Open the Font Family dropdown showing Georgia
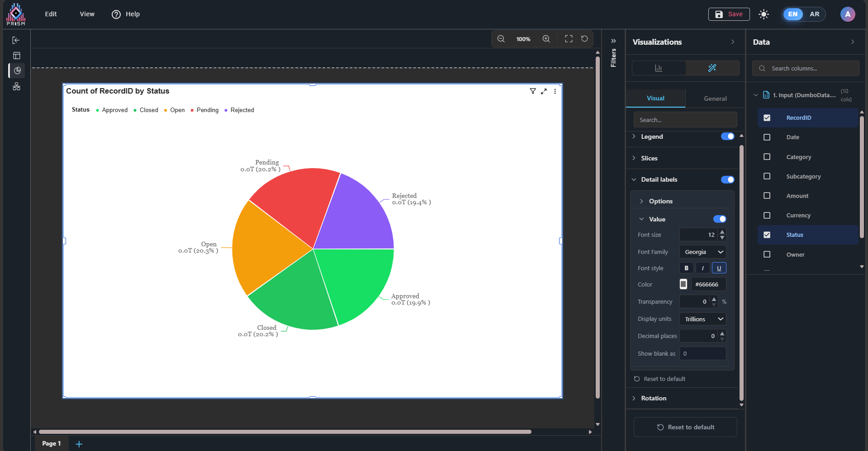 point(702,252)
